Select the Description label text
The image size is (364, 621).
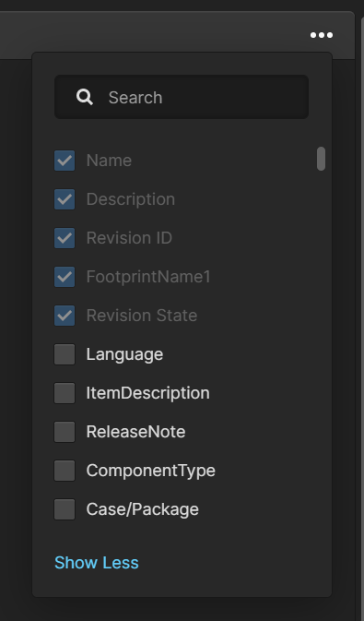pyautogui.click(x=131, y=199)
